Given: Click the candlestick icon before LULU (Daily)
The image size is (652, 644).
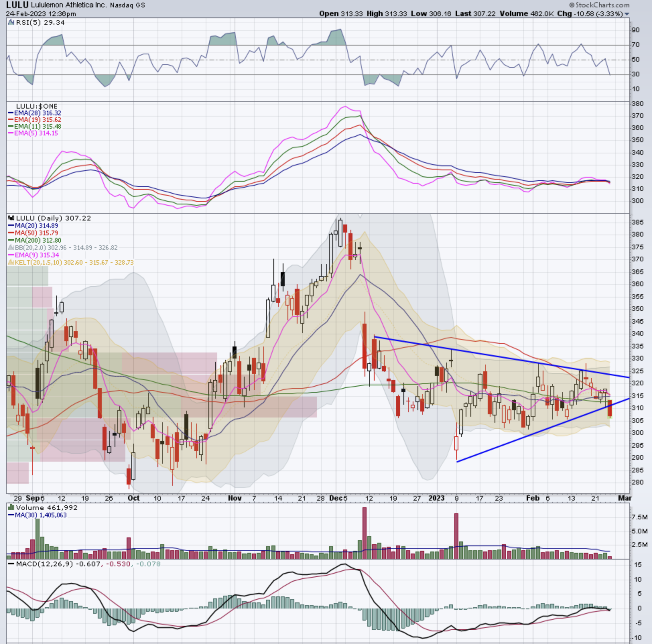Looking at the screenshot, I should 11,218.
